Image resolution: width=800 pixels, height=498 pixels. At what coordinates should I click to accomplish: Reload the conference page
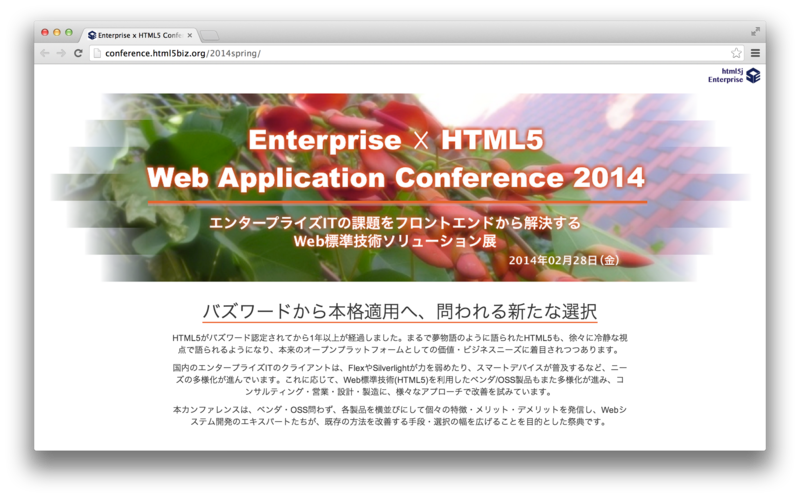pyautogui.click(x=78, y=53)
